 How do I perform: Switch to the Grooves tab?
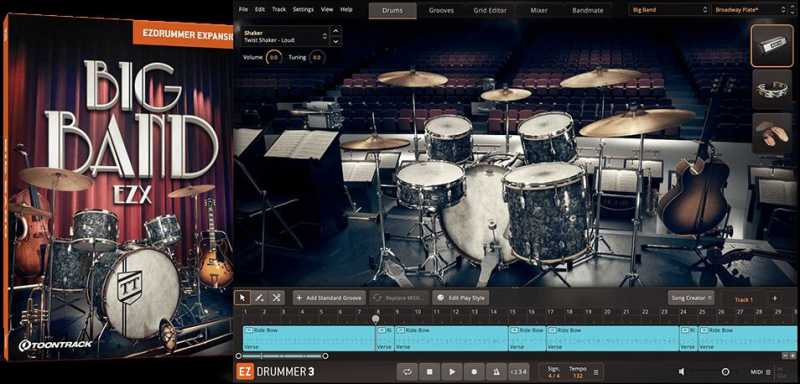click(442, 10)
